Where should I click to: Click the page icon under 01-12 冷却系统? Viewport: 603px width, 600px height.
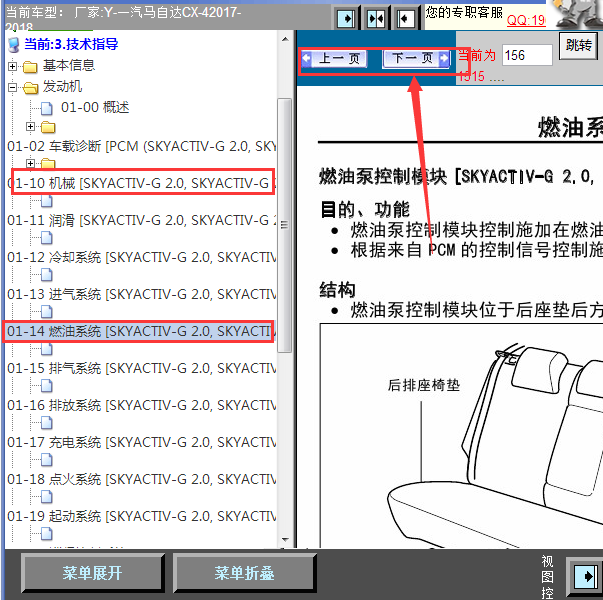pos(47,275)
